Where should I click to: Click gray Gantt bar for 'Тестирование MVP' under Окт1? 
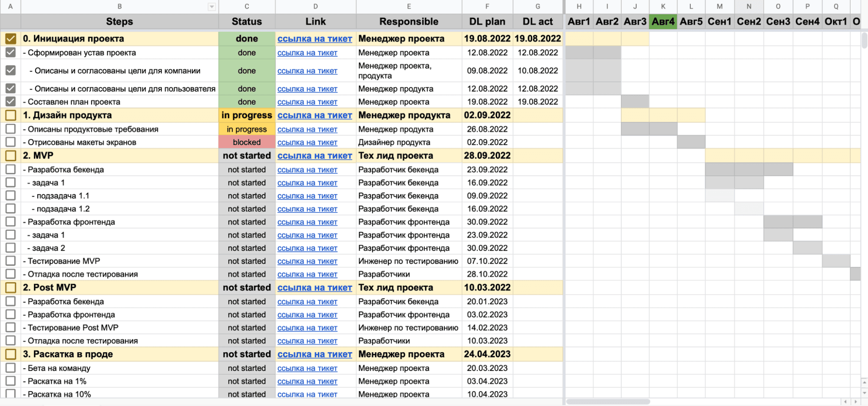click(x=836, y=261)
